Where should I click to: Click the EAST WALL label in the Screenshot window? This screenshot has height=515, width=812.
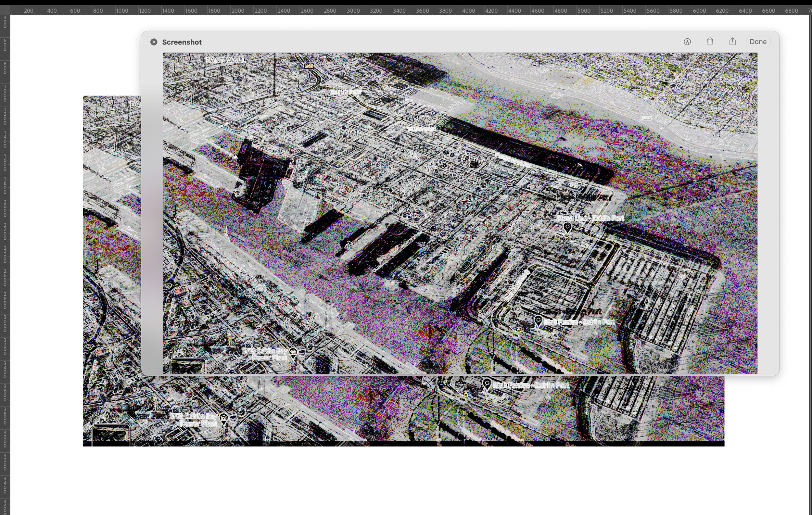(x=226, y=60)
